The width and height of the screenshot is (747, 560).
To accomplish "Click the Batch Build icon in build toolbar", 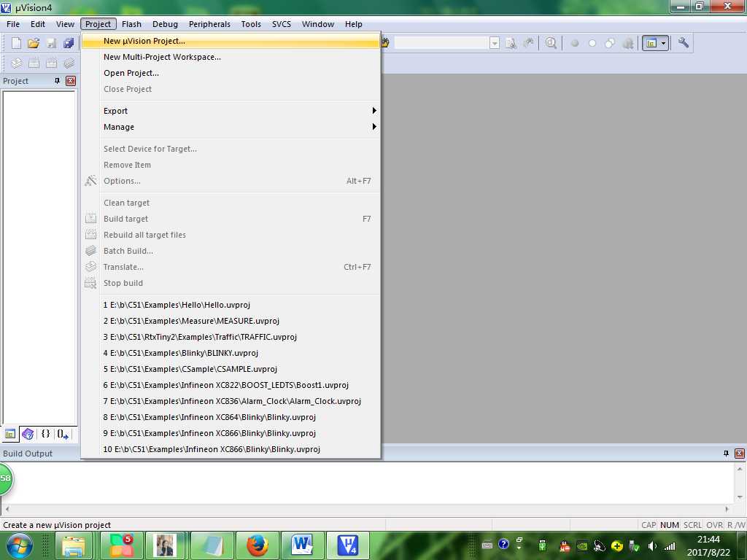I will click(69, 63).
